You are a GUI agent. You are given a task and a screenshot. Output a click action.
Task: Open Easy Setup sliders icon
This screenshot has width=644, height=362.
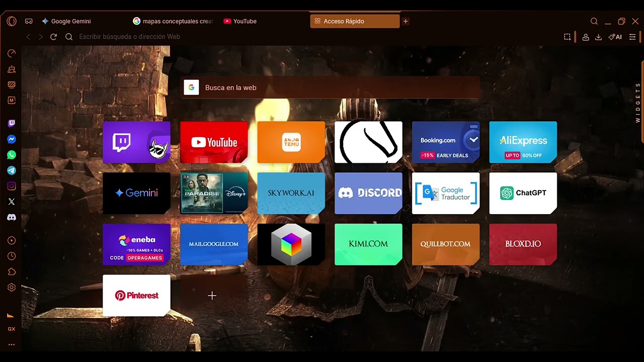[x=632, y=37]
